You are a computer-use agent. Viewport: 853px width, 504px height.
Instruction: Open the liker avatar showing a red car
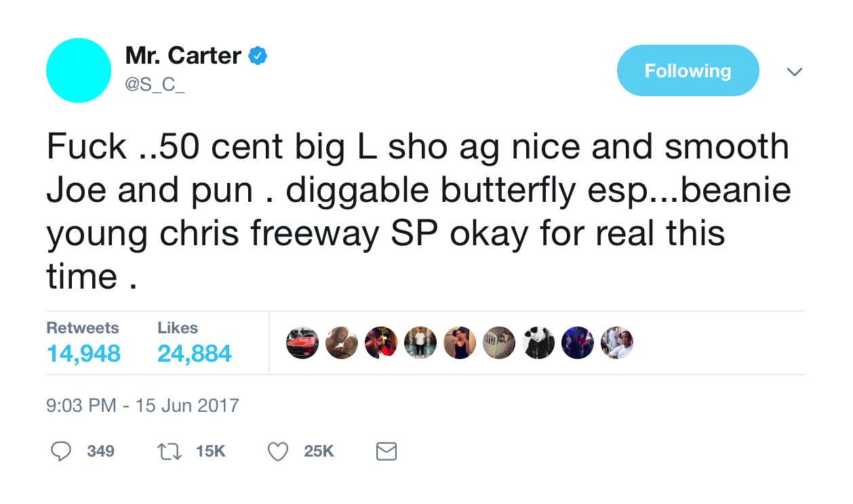(302, 343)
